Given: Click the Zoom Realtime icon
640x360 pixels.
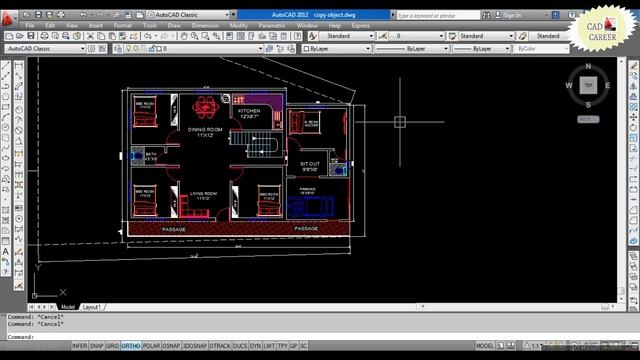Looking at the screenshot, I should click(x=195, y=36).
